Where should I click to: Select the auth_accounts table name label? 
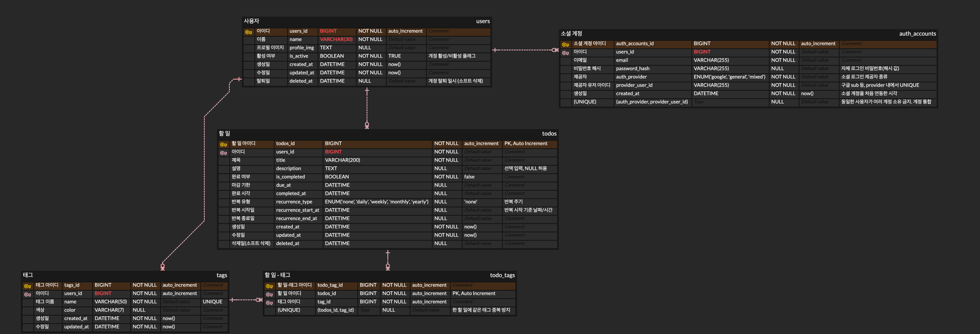917,34
